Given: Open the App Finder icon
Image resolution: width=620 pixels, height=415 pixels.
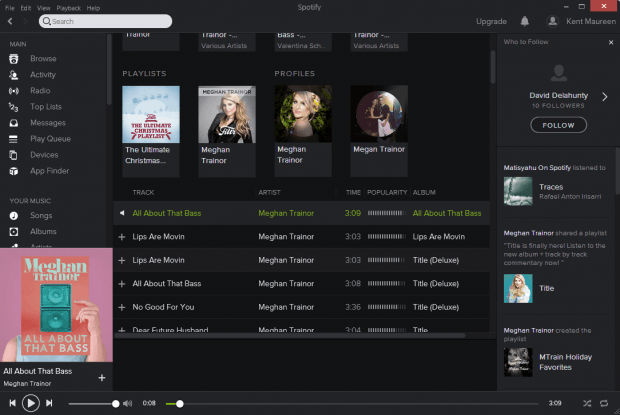Looking at the screenshot, I should tap(14, 171).
